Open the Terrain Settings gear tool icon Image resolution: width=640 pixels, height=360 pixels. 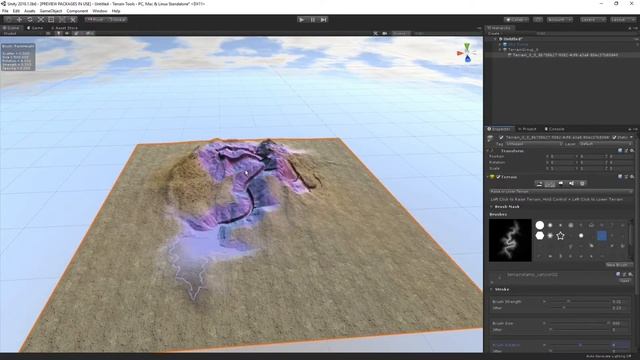pos(582,184)
